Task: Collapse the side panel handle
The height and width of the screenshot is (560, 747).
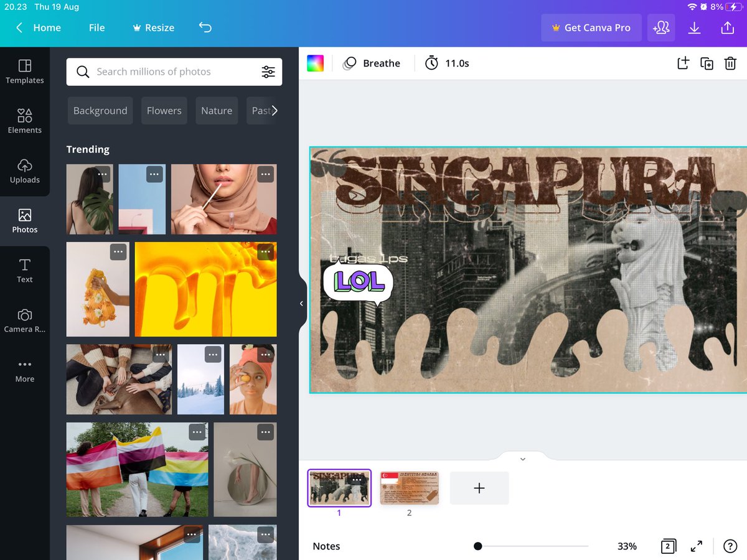Action: (302, 304)
